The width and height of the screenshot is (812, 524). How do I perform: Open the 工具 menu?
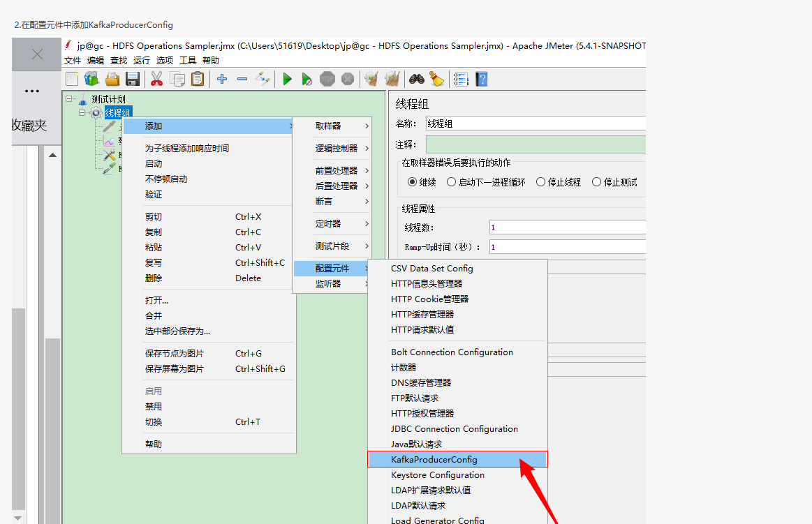point(187,61)
